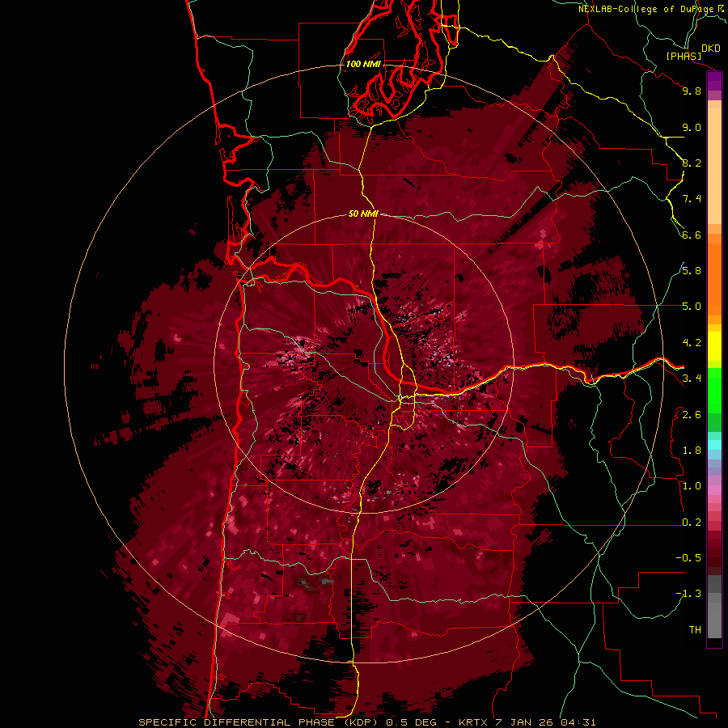728x728 pixels.
Task: Click the yellow segment of the color bar
Action: coord(714,346)
